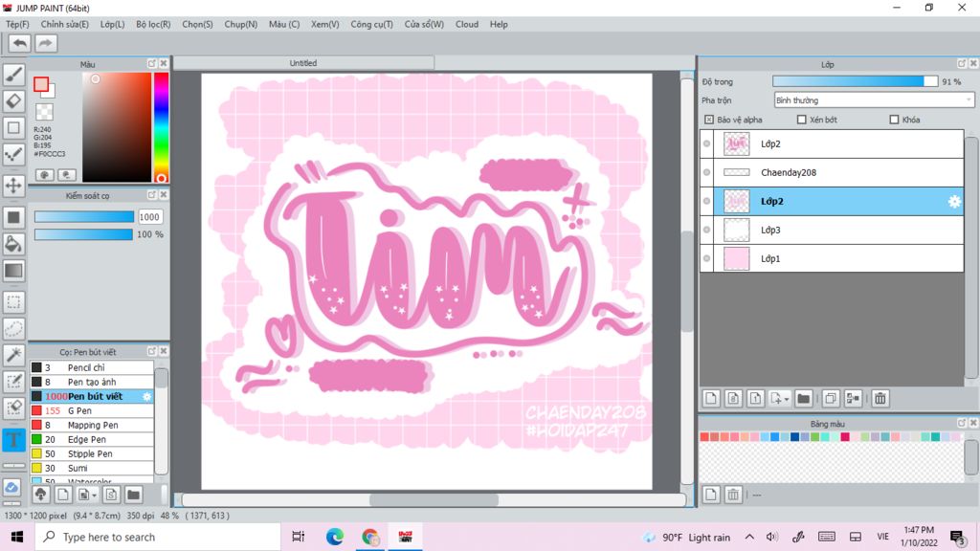
Task: Hide the highlighted Lớp2 layer
Action: (707, 201)
